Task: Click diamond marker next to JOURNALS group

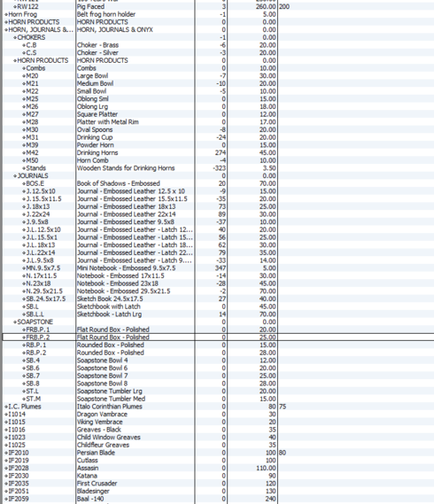Action: [x=15, y=176]
